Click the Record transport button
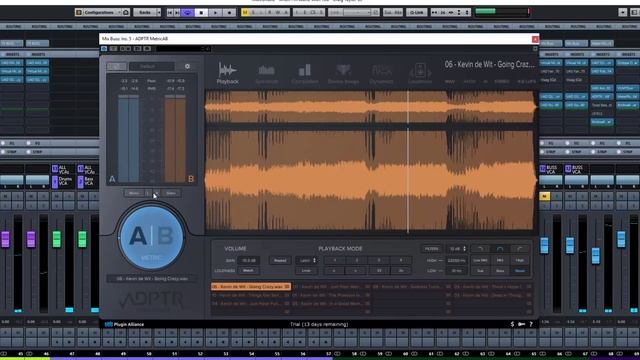The height and width of the screenshot is (360, 640). (229, 13)
